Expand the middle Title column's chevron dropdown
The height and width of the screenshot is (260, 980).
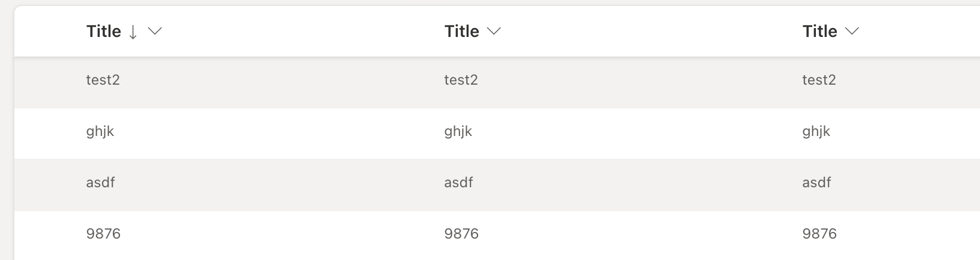pos(494,32)
